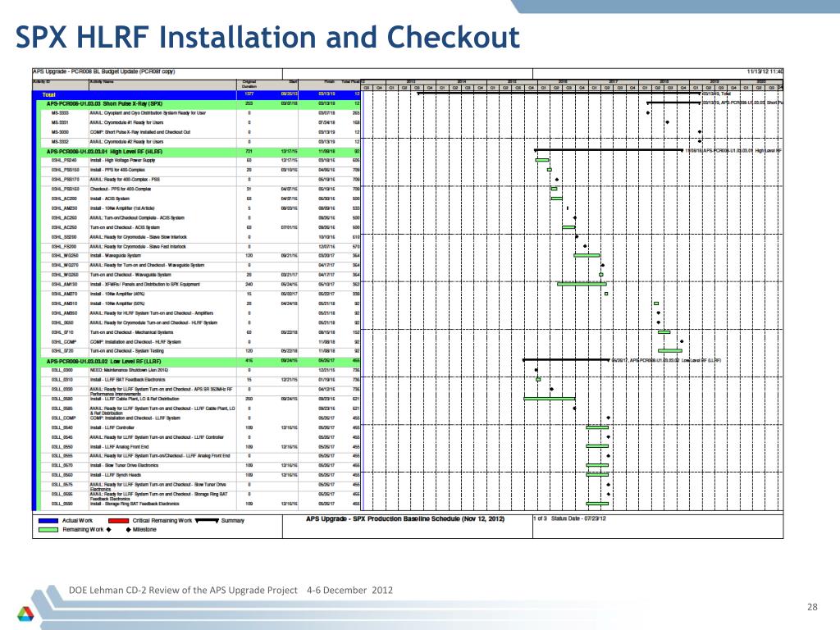Click the 11/13/12 timestamp at chart top right
Image resolution: width=840 pixels, height=630 pixels.
pos(765,71)
